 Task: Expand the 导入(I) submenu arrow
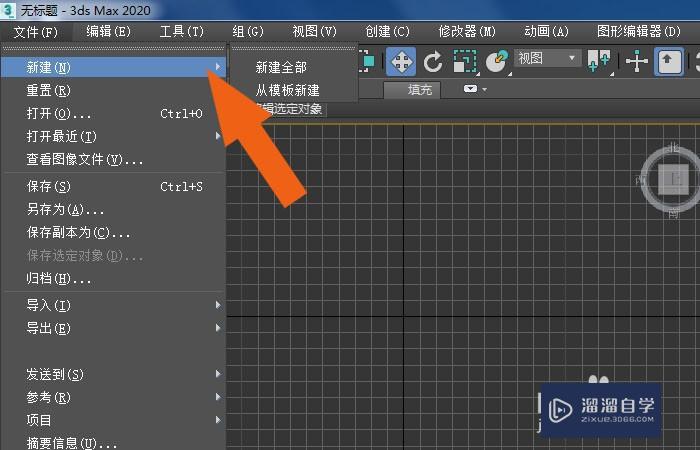tap(217, 305)
